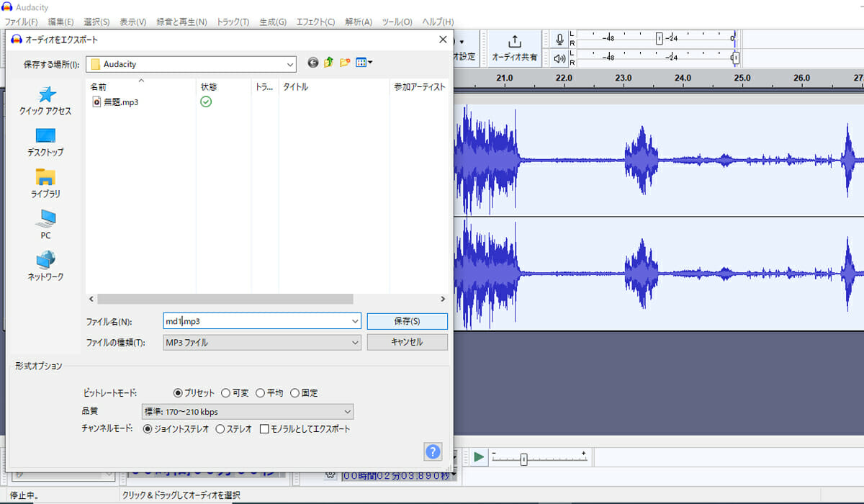The image size is (864, 504).
Task: Click the microphone recording meter icon
Action: [x=559, y=39]
